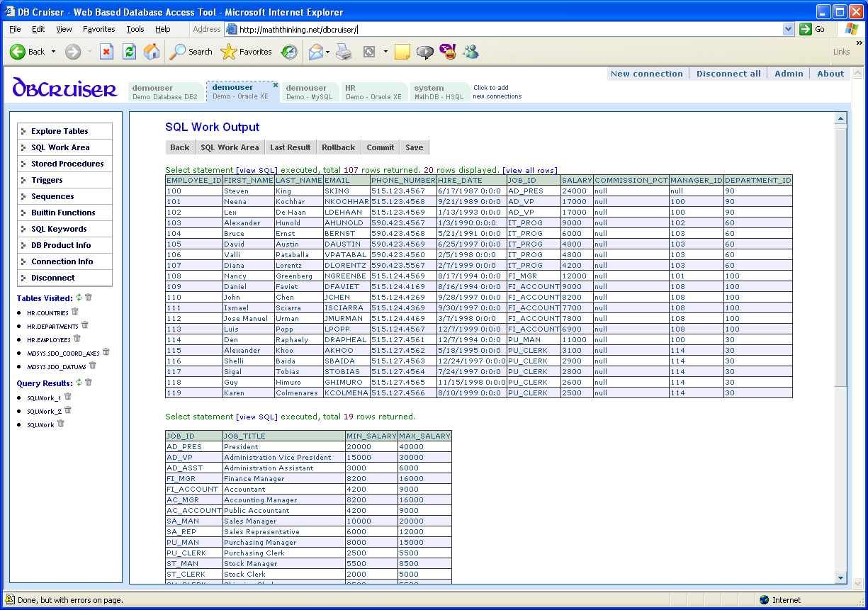The width and height of the screenshot is (868, 610).
Task: Switch to the demouser Demo MySQL tab
Action: 306,92
